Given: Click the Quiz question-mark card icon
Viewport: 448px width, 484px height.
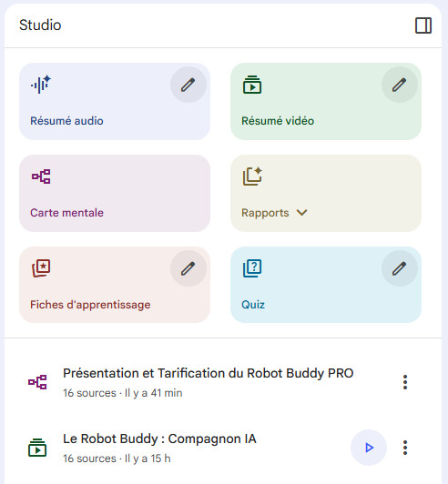Looking at the screenshot, I should [252, 268].
